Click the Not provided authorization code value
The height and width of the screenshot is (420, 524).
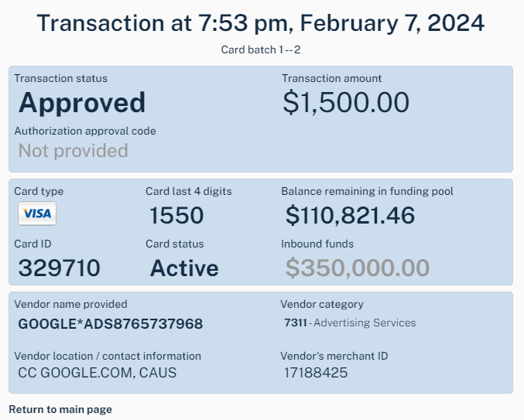tap(74, 151)
